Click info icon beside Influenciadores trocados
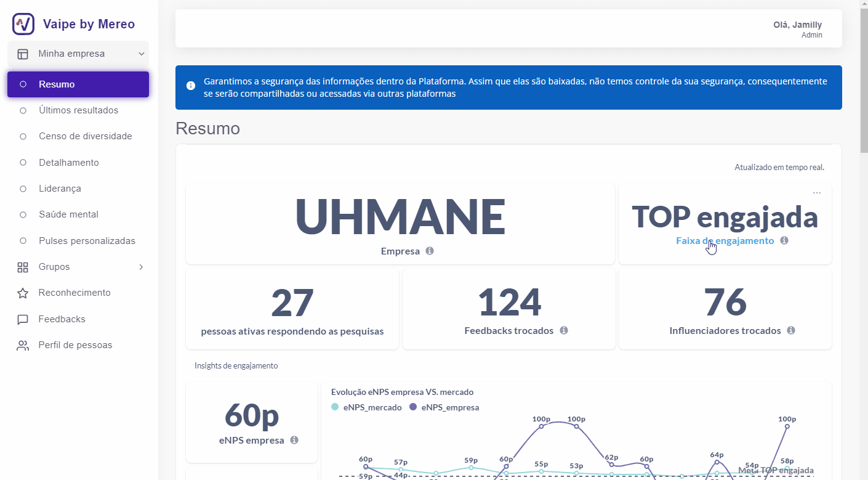 791,330
